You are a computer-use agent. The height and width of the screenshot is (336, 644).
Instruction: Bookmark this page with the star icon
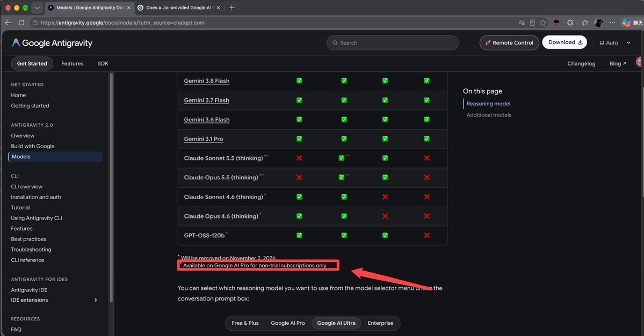[x=543, y=23]
